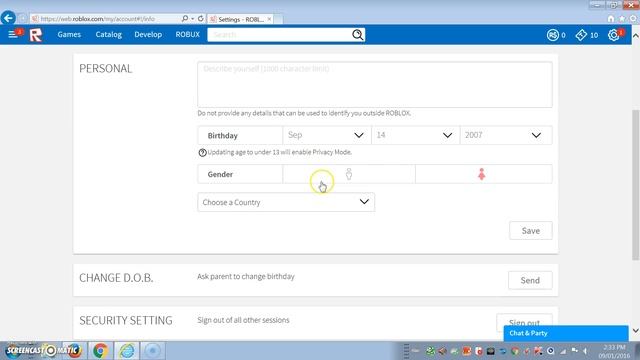Select the Settings - ROBLOX browser tab
Viewport: 640px width, 360px height.
(240, 19)
